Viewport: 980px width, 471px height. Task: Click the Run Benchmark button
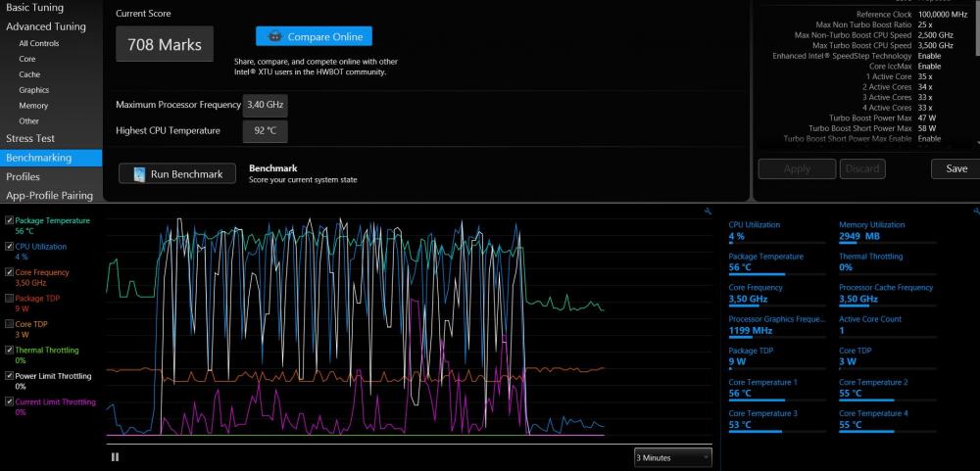point(177,174)
